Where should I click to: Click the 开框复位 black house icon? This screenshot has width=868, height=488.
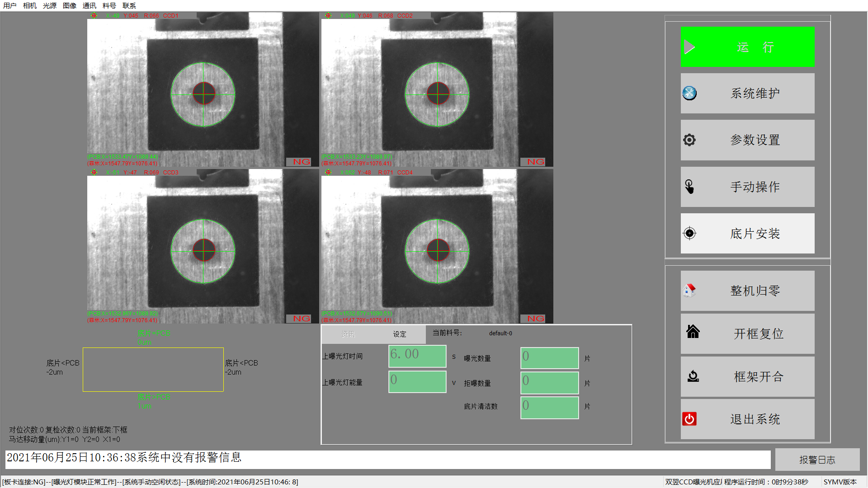tap(693, 332)
